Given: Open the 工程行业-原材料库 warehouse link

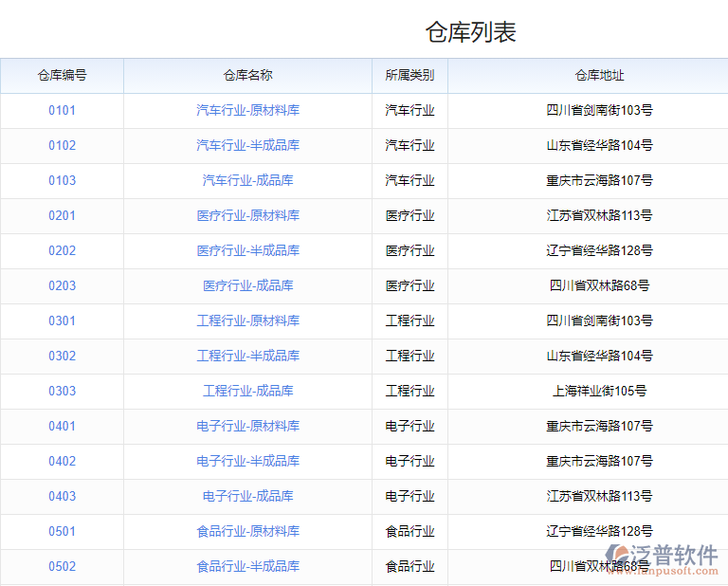Looking at the screenshot, I should (248, 320).
